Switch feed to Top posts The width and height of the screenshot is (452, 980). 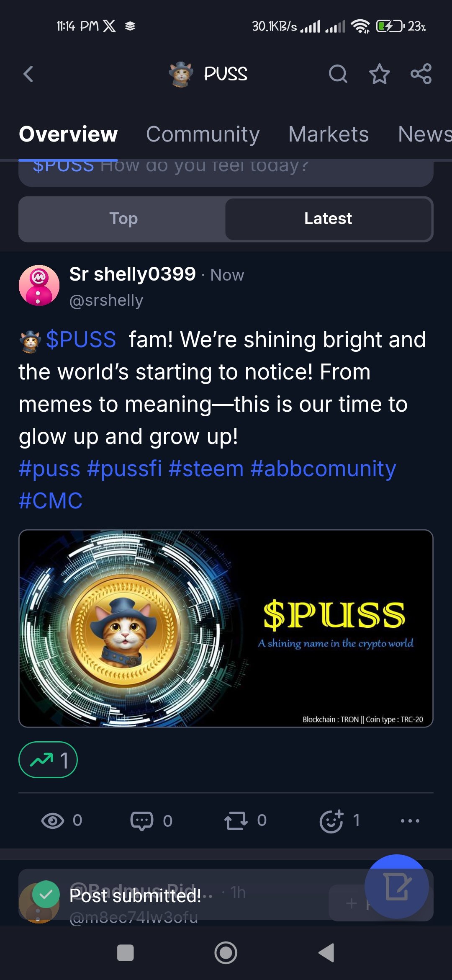click(x=123, y=219)
